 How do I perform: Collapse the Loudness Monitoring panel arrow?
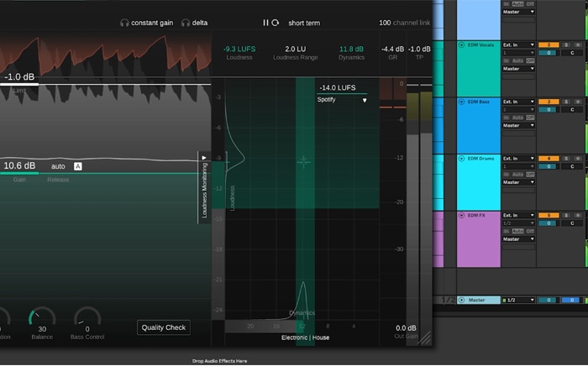tap(204, 158)
